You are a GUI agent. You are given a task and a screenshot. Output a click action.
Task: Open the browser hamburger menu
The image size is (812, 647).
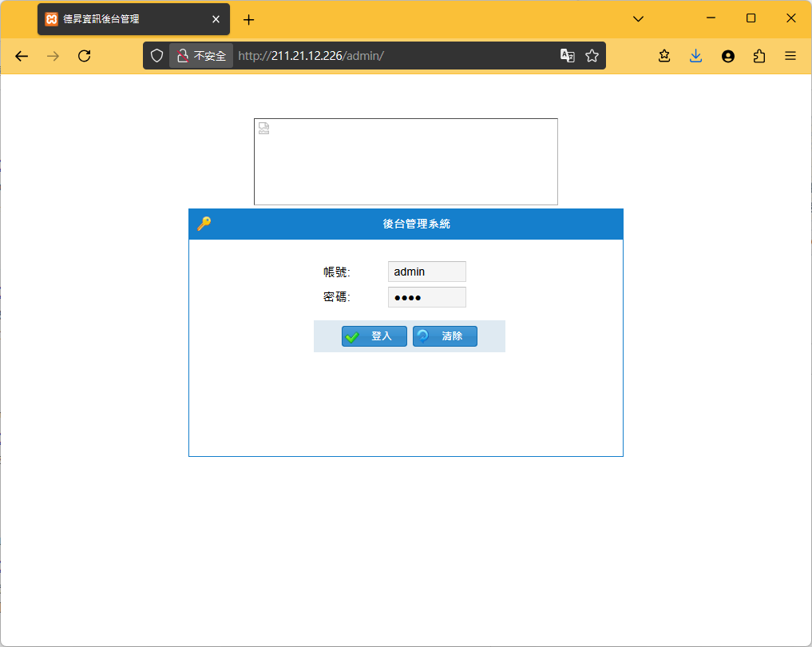(x=790, y=56)
